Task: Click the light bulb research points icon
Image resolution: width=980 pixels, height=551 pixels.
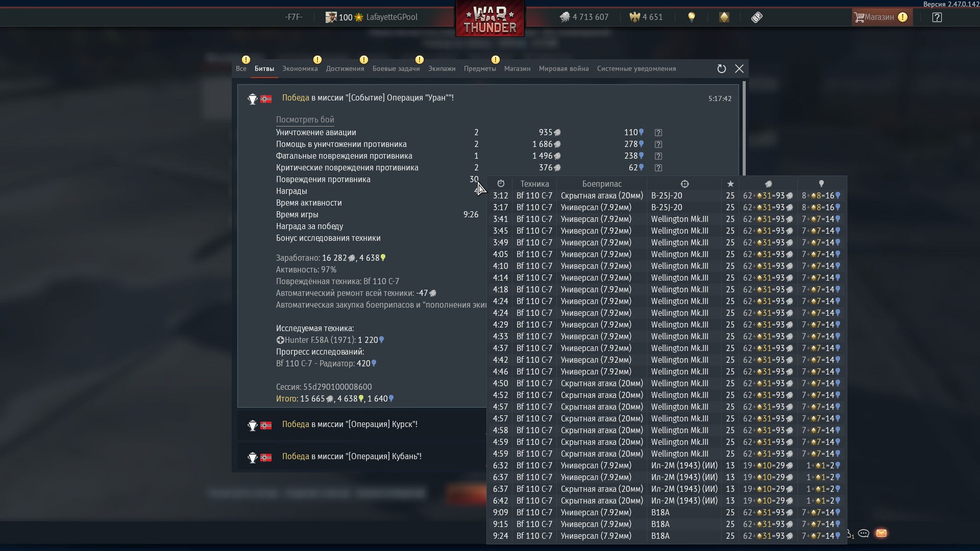Action: (692, 17)
